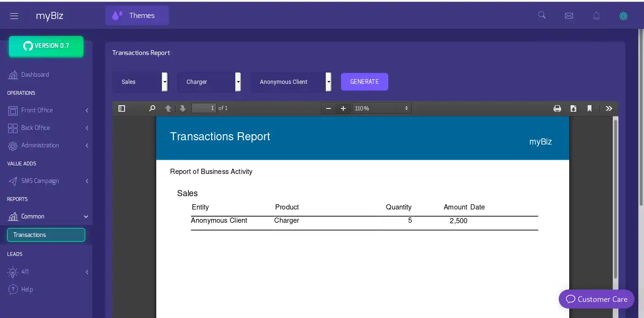Zoom in the PDF with plus button
Image resolution: width=644 pixels, height=318 pixels.
pos(343,109)
